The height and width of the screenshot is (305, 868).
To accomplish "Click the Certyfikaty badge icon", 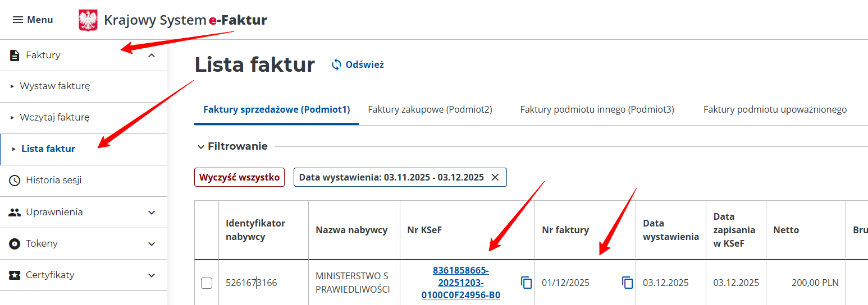I will pyautogui.click(x=15, y=275).
